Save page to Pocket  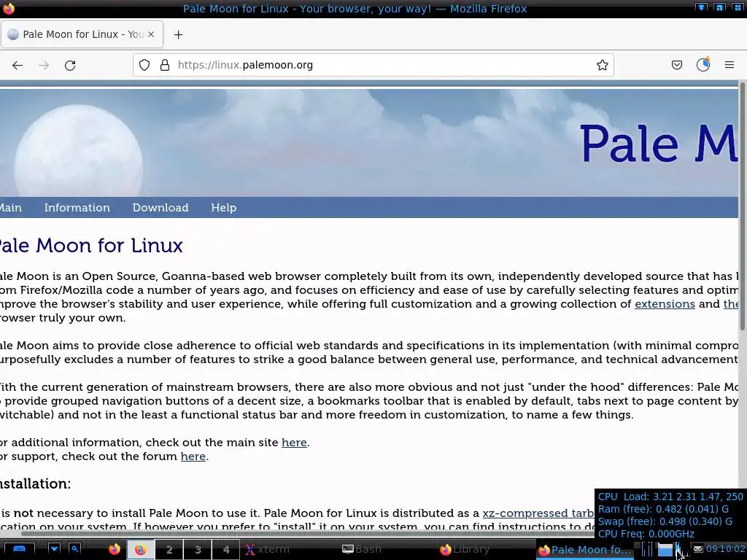pyautogui.click(x=676, y=65)
